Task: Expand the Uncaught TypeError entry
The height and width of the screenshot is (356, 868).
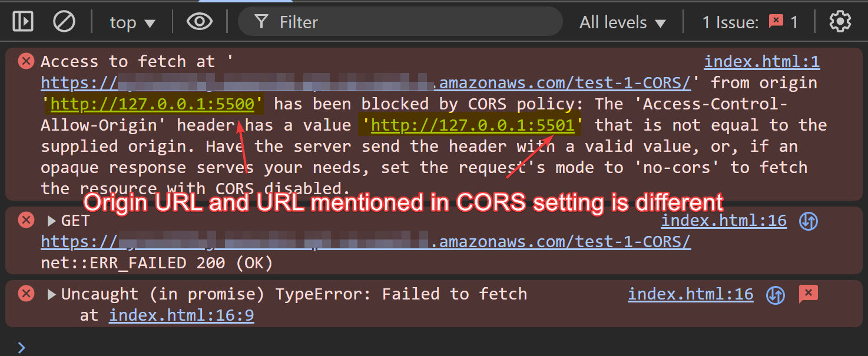Action: click(51, 294)
